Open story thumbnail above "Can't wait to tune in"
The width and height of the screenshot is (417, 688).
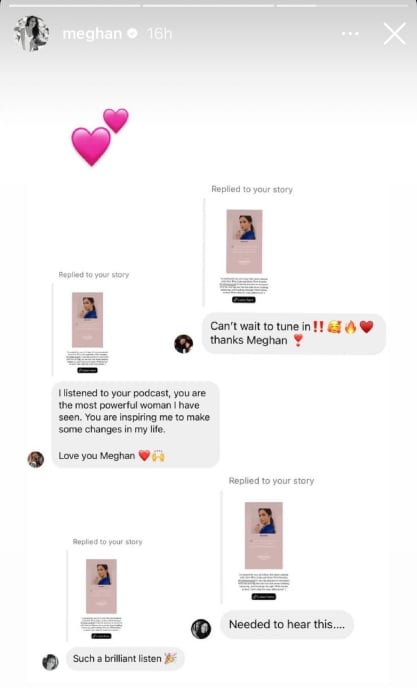244,256
